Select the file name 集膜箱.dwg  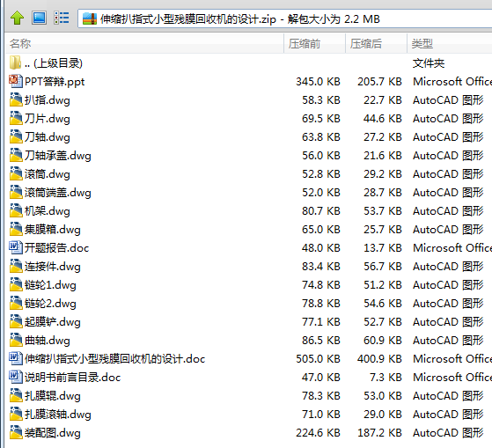53,230
